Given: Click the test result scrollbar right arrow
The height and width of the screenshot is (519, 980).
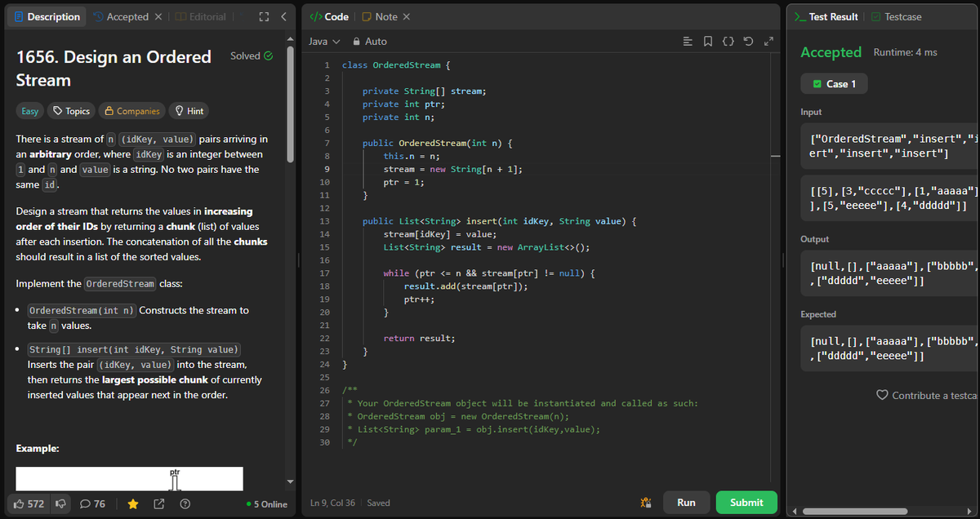Looking at the screenshot, I should [x=971, y=512].
